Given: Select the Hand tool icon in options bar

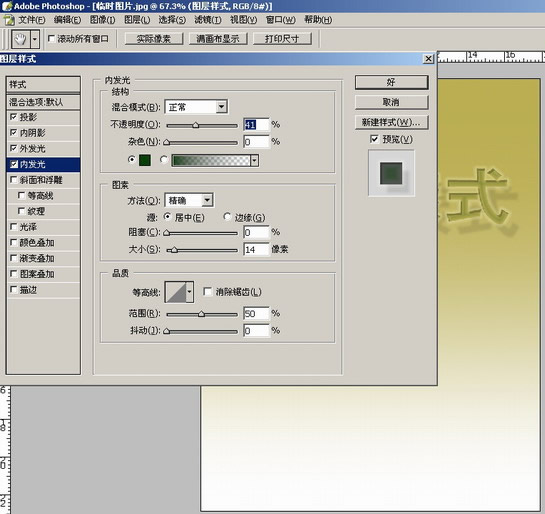Looking at the screenshot, I should (x=21, y=39).
